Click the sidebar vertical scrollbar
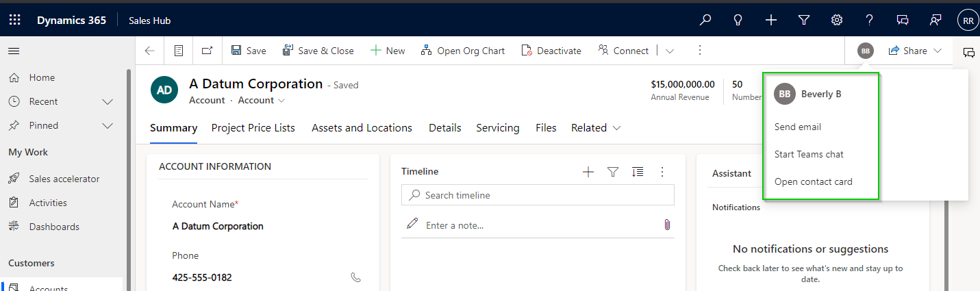This screenshot has width=980, height=291. (x=129, y=179)
